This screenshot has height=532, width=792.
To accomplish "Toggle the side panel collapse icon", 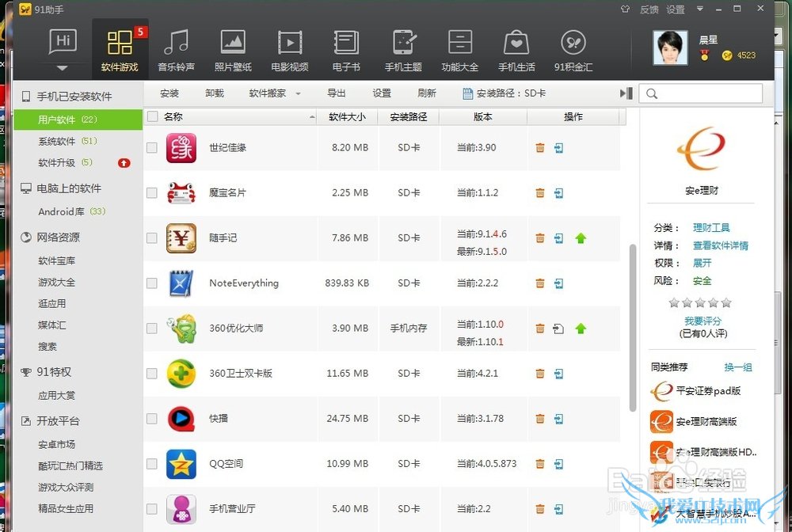I will coord(626,93).
